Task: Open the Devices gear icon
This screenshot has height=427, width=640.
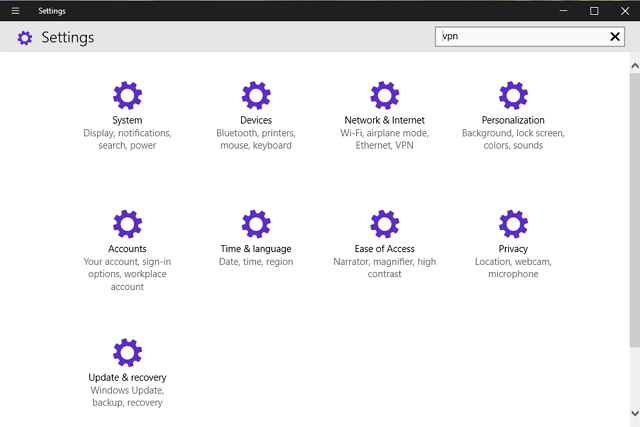Action: [256, 96]
